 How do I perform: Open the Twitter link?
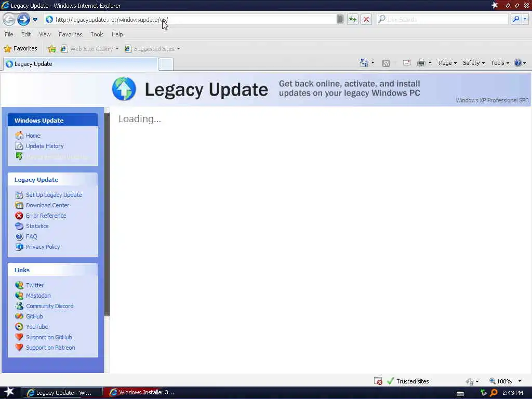[x=35, y=285]
